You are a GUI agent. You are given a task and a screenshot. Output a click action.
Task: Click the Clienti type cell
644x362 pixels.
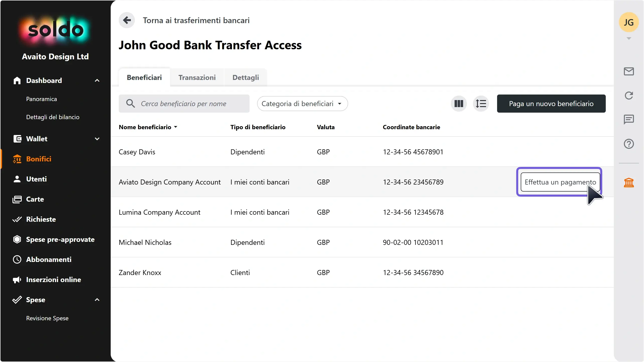pyautogui.click(x=240, y=273)
